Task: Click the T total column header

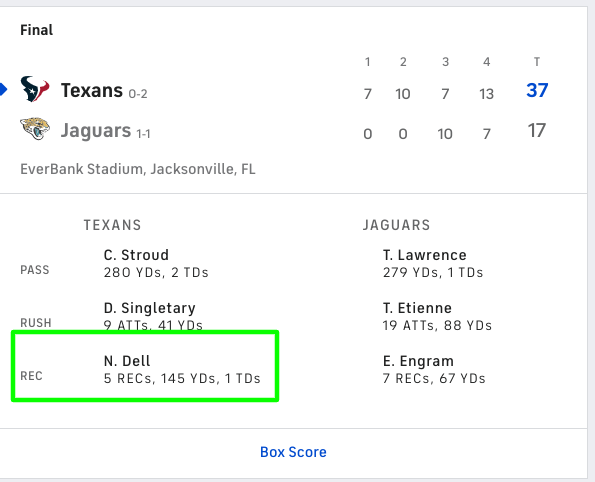Action: tap(537, 62)
